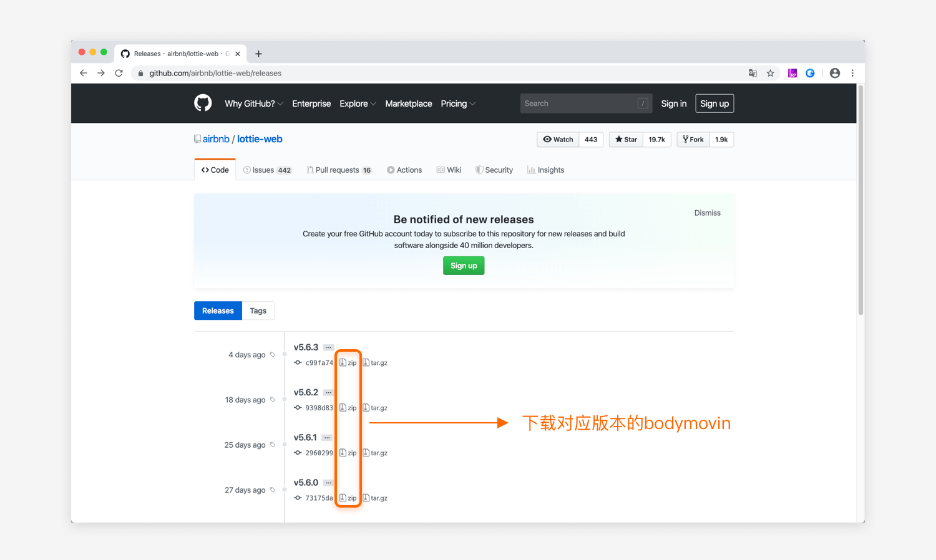The height and width of the screenshot is (560, 936).
Task: Open the translate page icon
Action: (x=753, y=73)
